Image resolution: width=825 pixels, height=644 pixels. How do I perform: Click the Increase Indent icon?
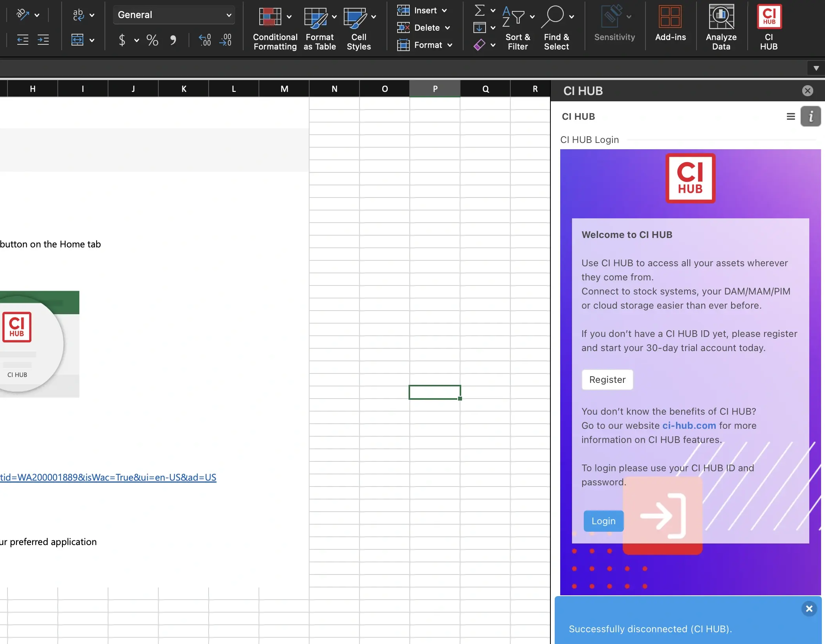43,40
